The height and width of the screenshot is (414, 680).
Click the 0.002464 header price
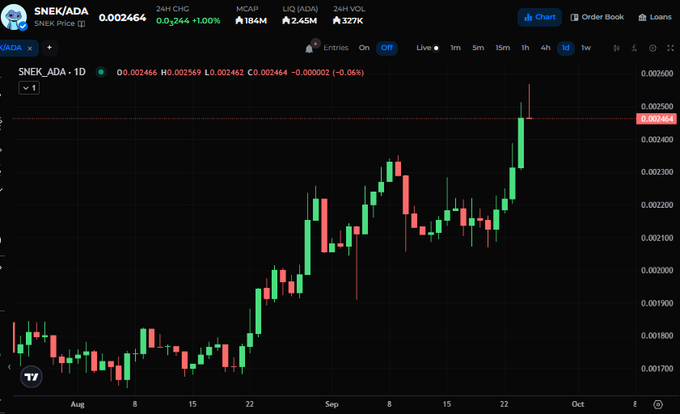[x=122, y=18]
